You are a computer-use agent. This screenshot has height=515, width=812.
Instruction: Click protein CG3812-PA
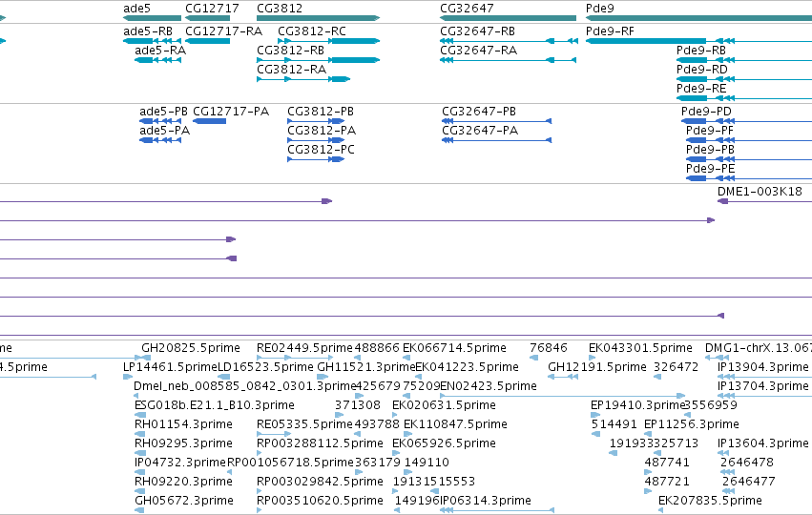322,131
